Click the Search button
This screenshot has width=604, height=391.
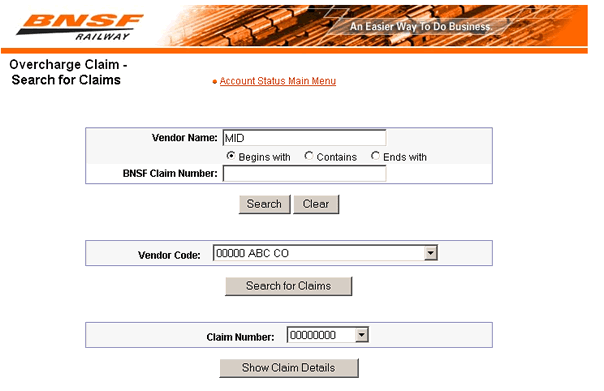[264, 204]
